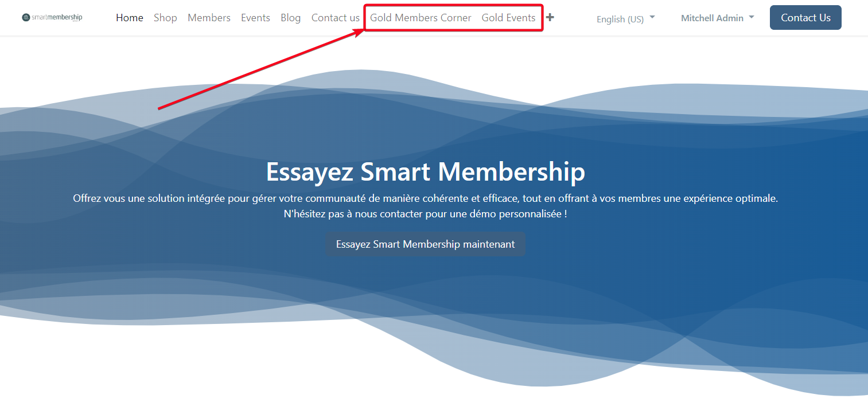Click the caret arrow beside English (US)
The height and width of the screenshot is (418, 868).
(652, 17)
